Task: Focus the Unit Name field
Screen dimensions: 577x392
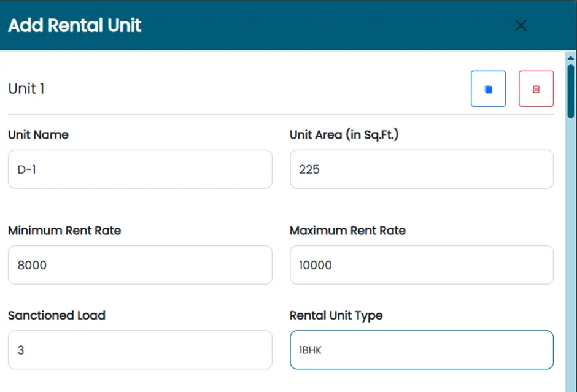Action: click(x=140, y=169)
